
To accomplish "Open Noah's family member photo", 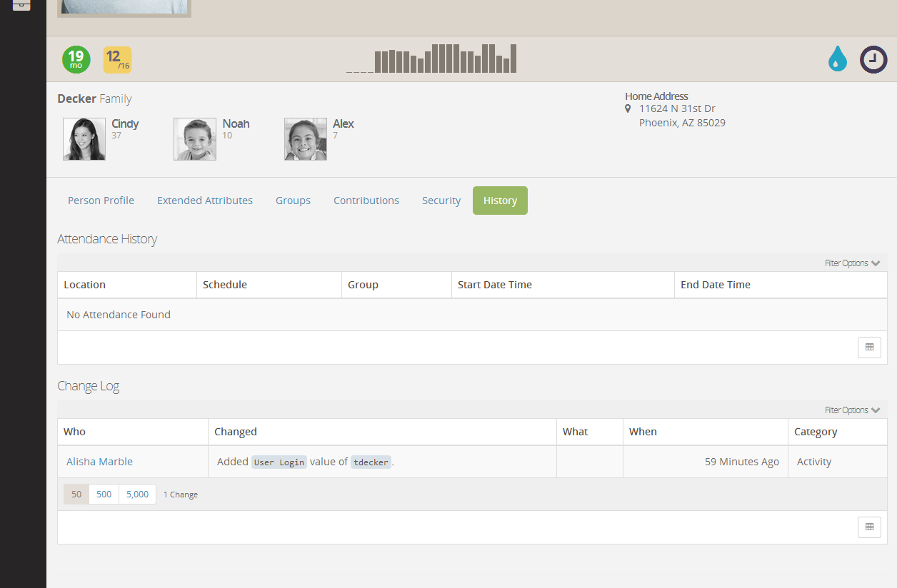I will click(x=195, y=139).
